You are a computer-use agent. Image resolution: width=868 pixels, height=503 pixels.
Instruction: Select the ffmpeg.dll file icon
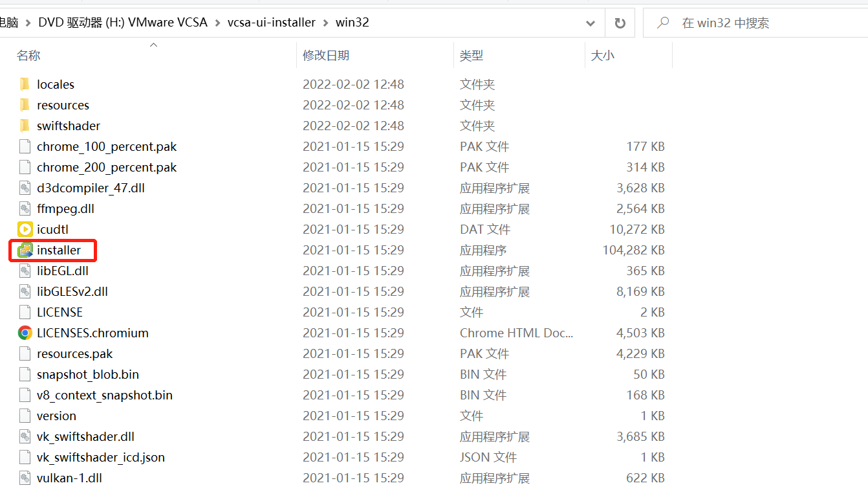coord(25,208)
